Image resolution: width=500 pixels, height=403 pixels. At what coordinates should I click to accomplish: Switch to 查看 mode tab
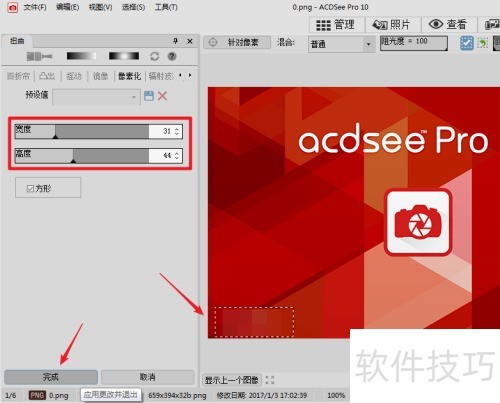click(x=448, y=25)
